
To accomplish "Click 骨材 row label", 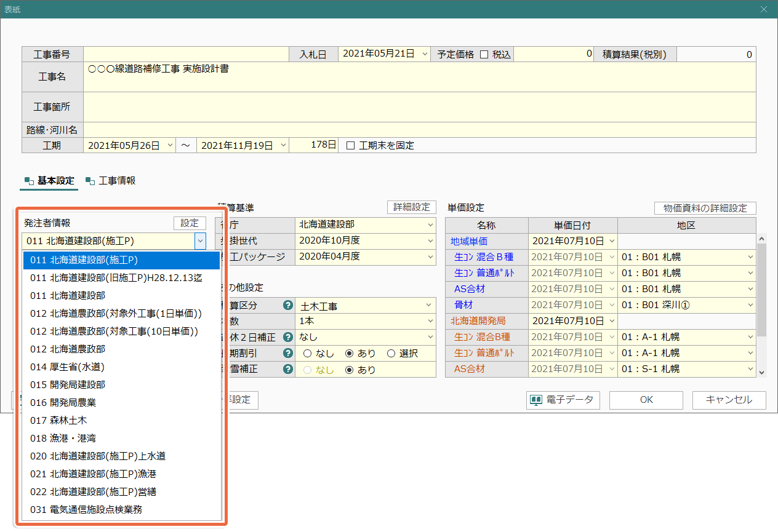I will 486,305.
